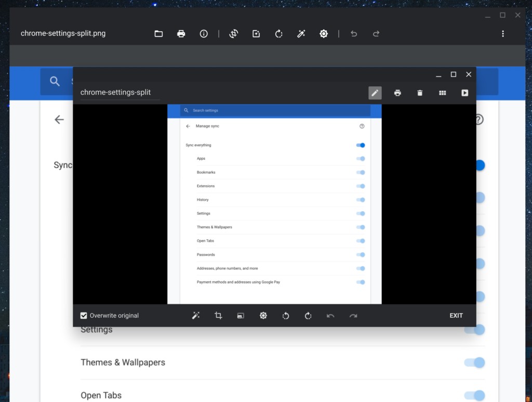Uncheck the Overwrite original checkbox
Screen dimensions: 532x402
84,316
